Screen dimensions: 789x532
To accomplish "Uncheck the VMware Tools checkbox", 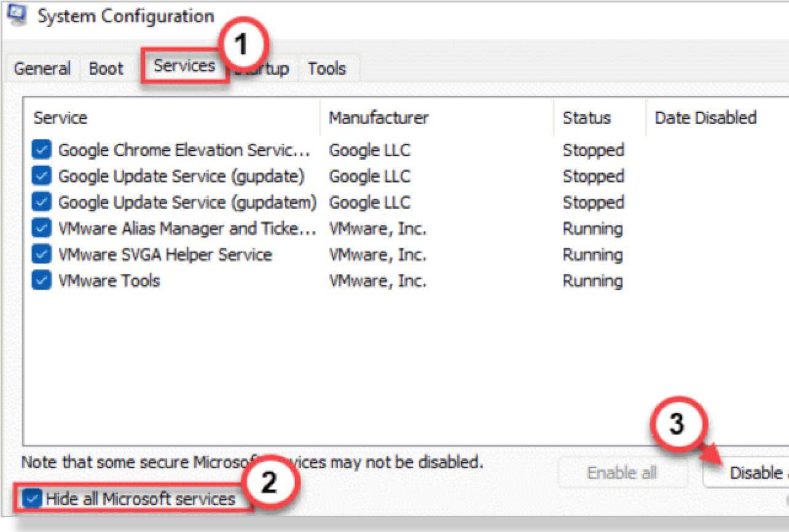I will pos(41,281).
